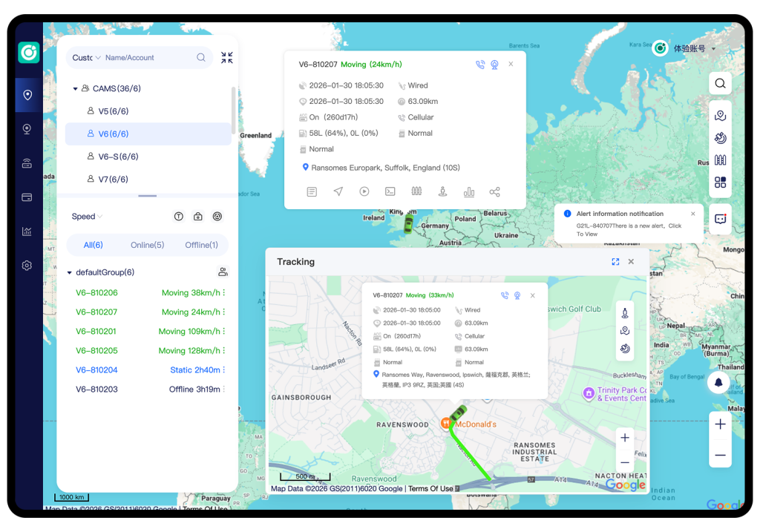Collapse the defaultGroup(6) list
The image size is (760, 532).
(x=70, y=273)
